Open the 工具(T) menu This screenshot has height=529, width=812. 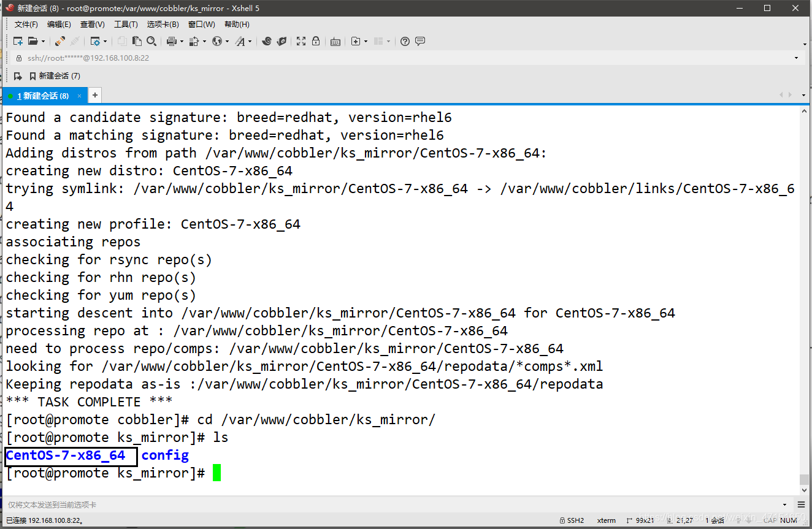click(x=126, y=25)
